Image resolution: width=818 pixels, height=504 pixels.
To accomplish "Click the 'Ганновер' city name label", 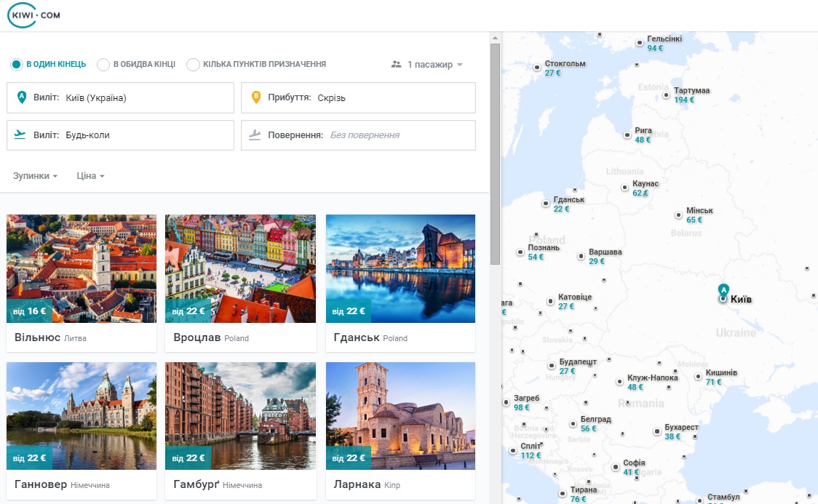I will pyautogui.click(x=41, y=484).
